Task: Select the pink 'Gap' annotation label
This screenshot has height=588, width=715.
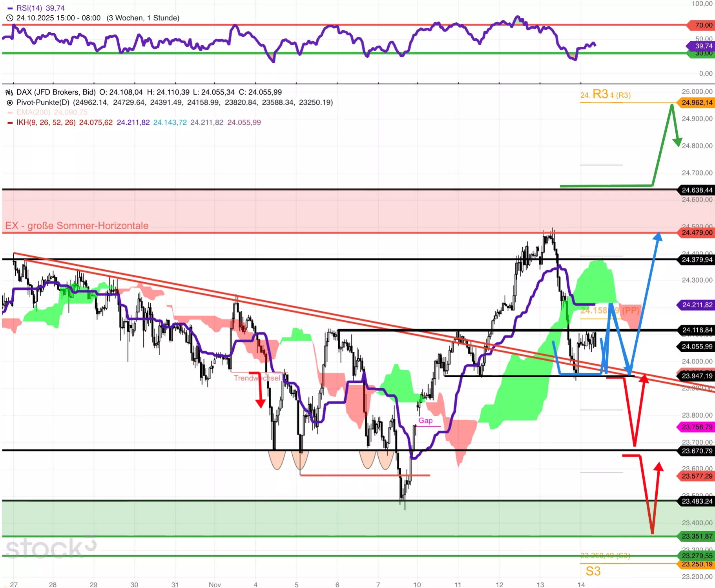Action: tap(425, 420)
